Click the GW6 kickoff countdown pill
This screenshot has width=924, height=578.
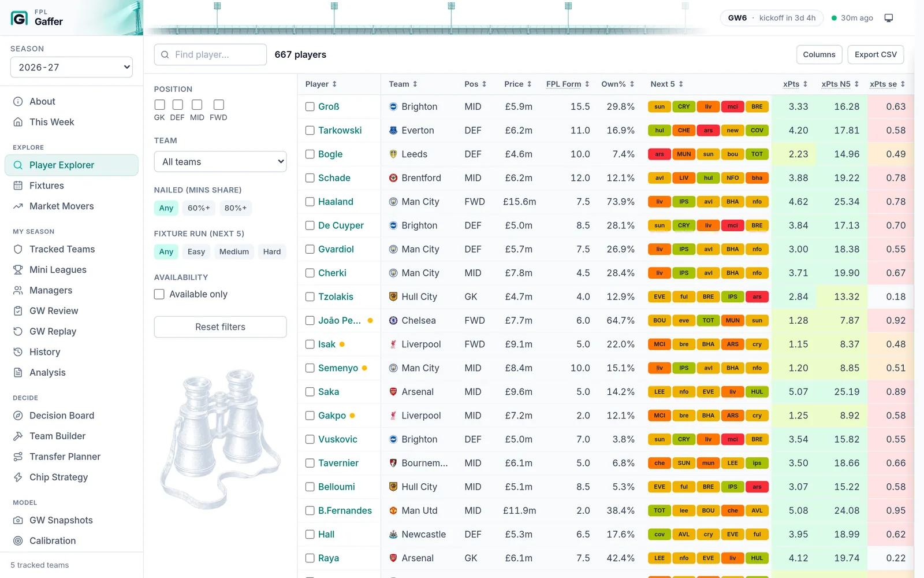tap(772, 18)
